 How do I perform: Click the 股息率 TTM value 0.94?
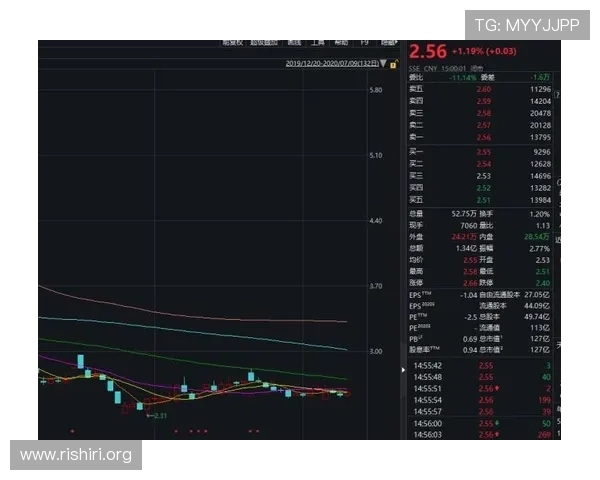pos(470,350)
